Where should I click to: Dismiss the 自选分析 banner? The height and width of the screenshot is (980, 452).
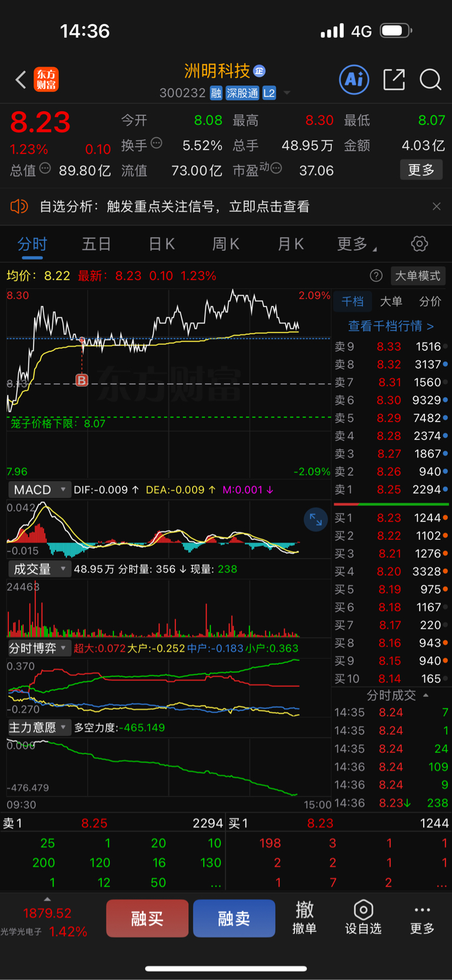[436, 207]
